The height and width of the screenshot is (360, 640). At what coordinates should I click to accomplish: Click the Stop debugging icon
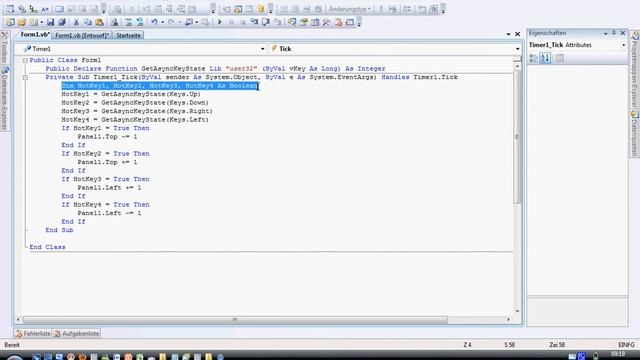[x=243, y=22]
